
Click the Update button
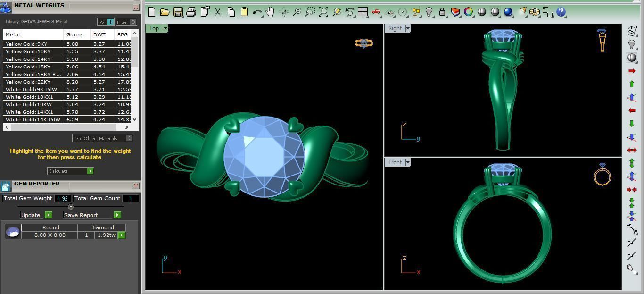(x=36, y=215)
